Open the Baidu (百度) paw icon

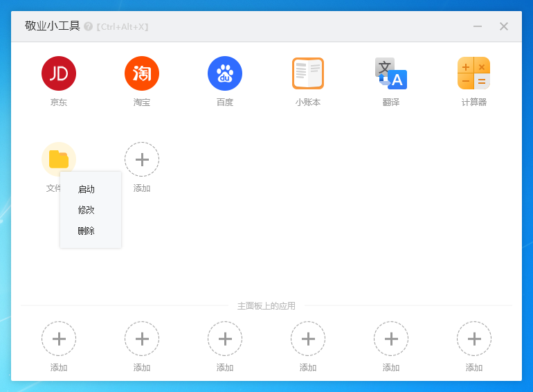coord(225,73)
